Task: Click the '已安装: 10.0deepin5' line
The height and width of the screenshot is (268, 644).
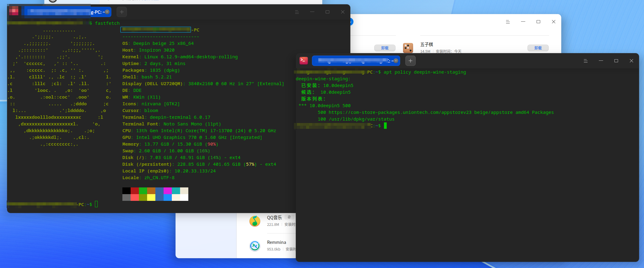Action: tap(327, 85)
